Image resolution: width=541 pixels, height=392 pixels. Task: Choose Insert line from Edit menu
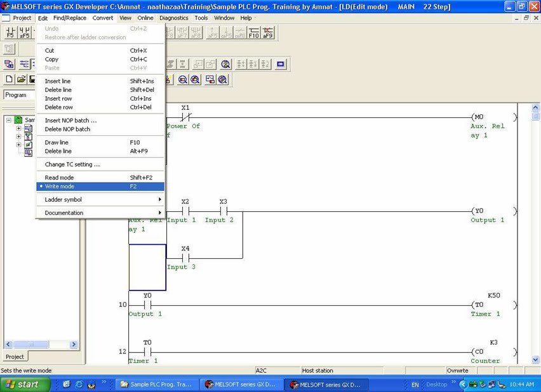pos(100,81)
